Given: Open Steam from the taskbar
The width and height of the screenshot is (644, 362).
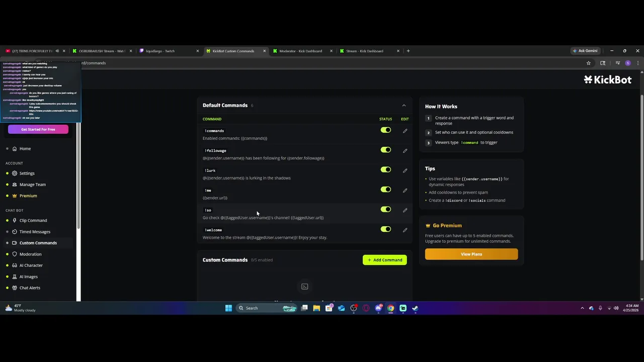Looking at the screenshot, I should tap(415, 308).
